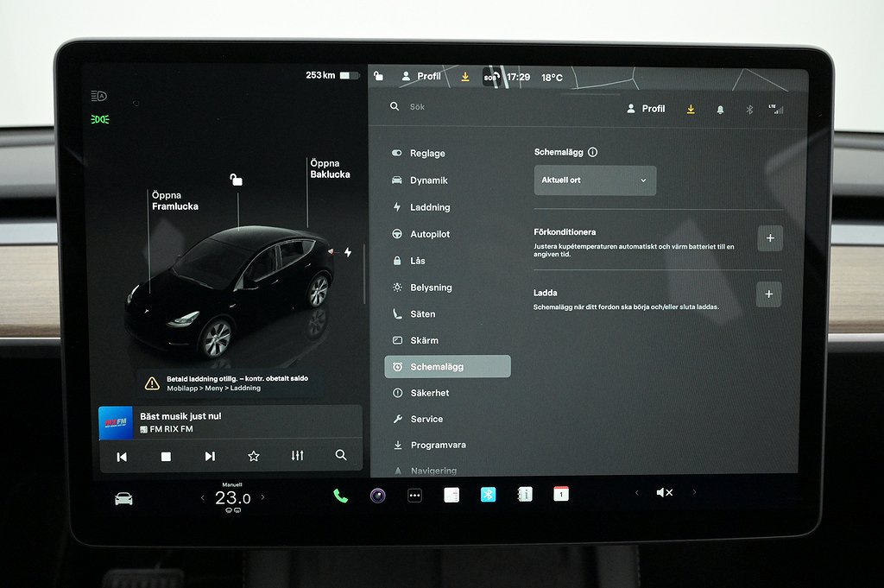
Task: Open the camera app in dock
Action: [x=377, y=496]
